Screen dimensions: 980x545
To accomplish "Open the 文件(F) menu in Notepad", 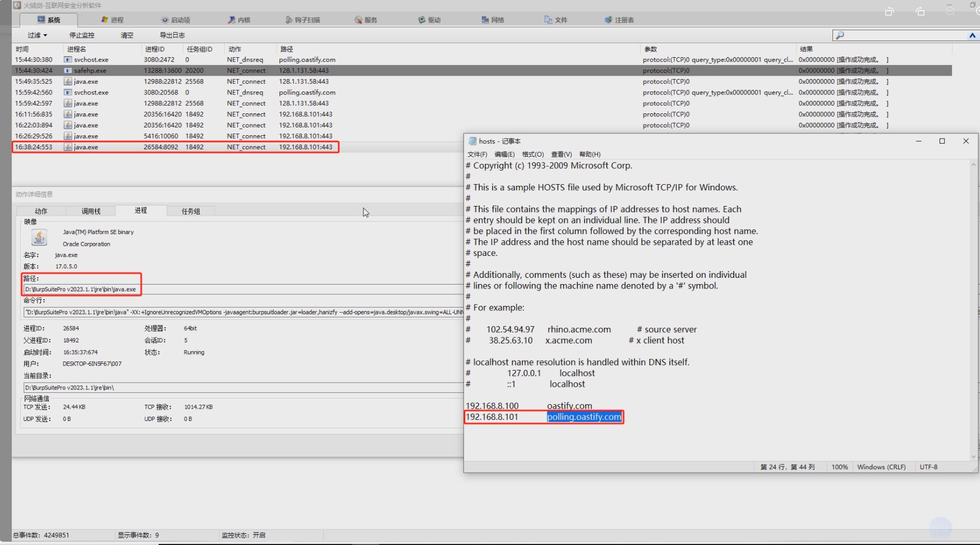I will tap(477, 154).
